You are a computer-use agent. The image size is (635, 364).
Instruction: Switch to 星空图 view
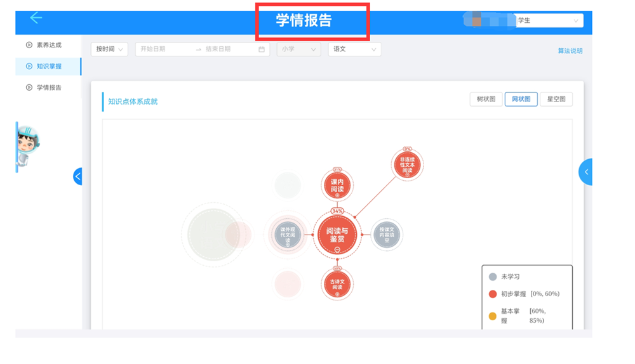556,99
